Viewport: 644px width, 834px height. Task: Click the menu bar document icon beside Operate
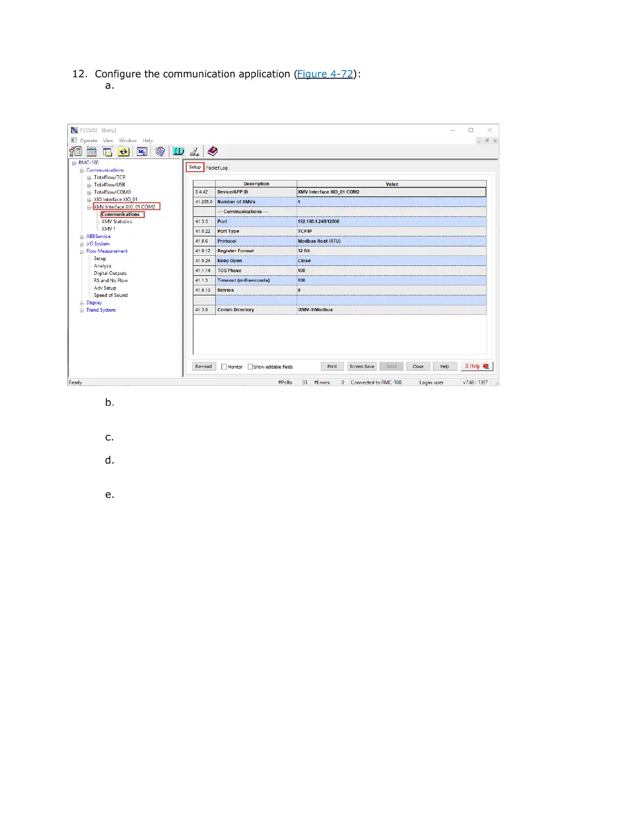[x=74, y=141]
